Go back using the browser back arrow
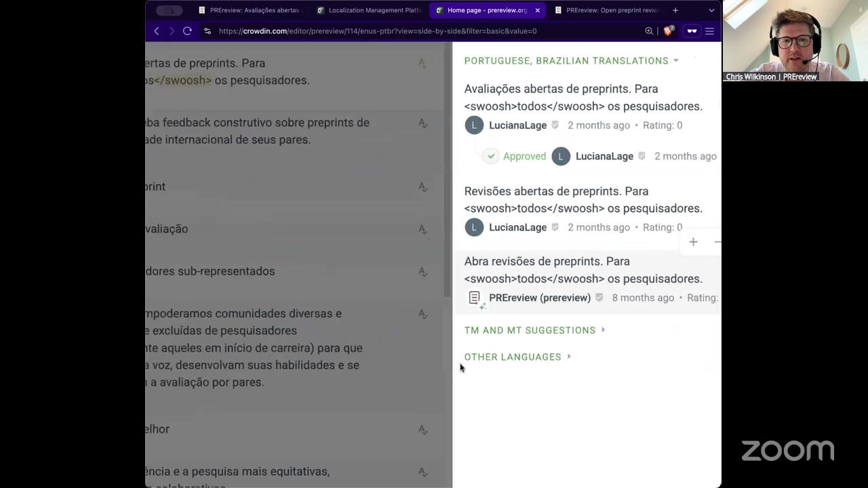868x488 pixels. tap(157, 31)
